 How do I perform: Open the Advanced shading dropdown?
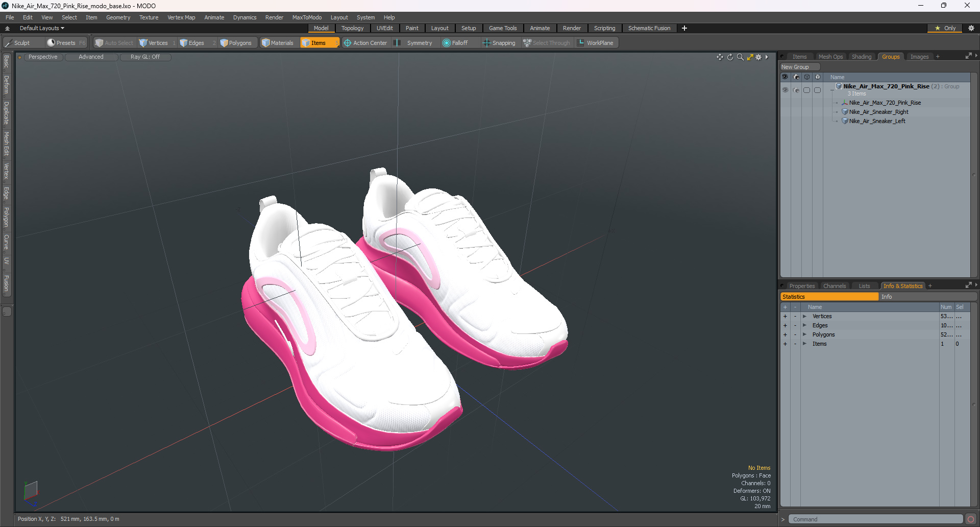[91, 57]
